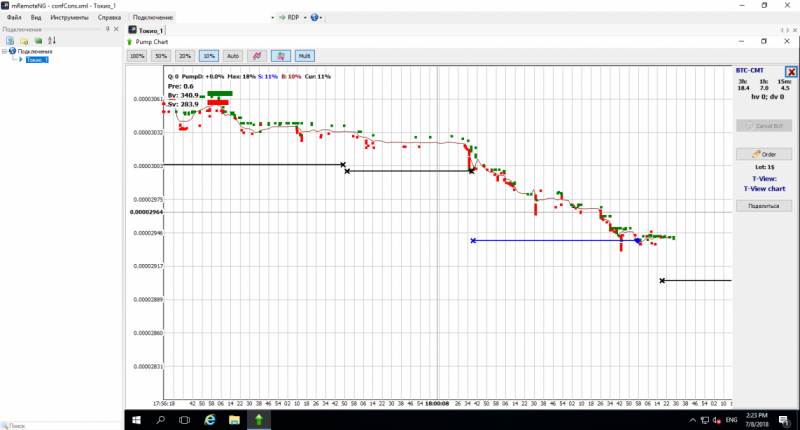Close the Подключения side panel
This screenshot has height=430, width=800.
(x=116, y=29)
